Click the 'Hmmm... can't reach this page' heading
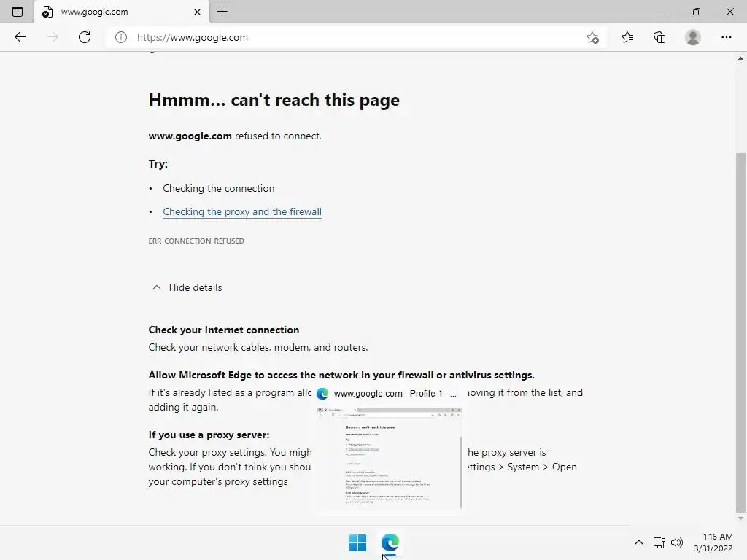 (x=274, y=100)
